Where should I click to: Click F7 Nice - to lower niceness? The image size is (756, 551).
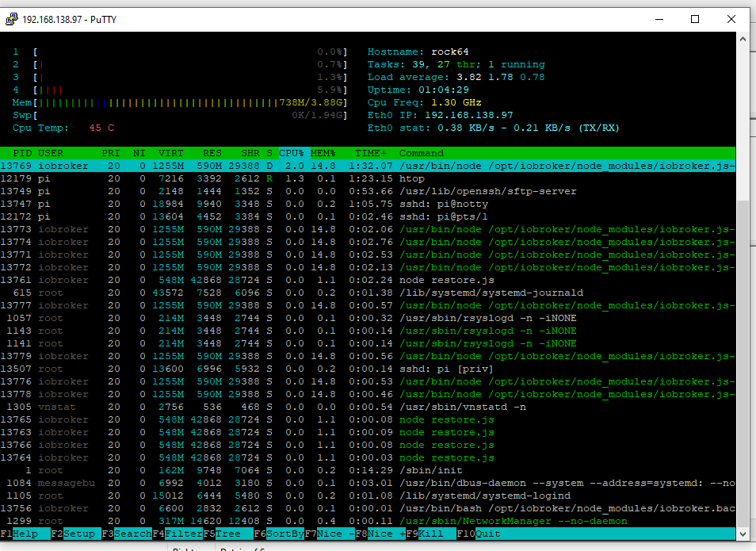coord(335,534)
